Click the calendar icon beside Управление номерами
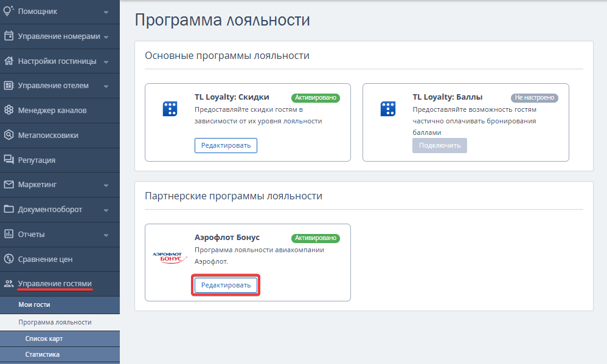 point(9,36)
